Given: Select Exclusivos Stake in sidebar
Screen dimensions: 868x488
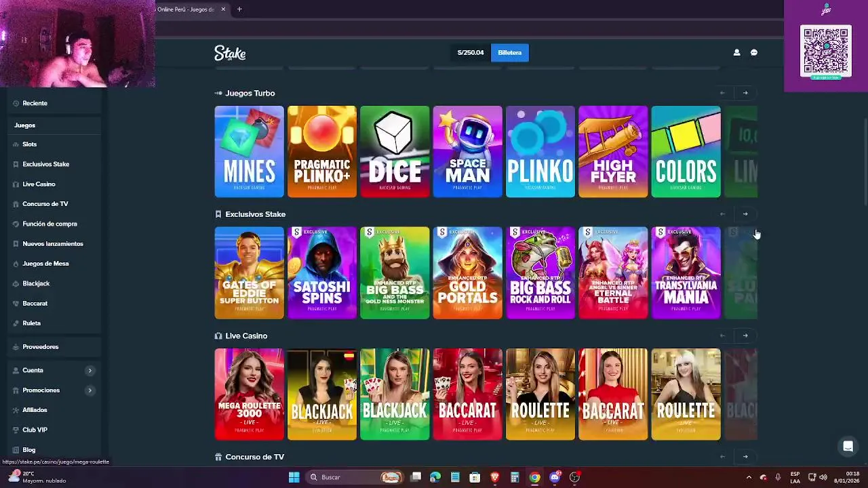Looking at the screenshot, I should click(45, 164).
